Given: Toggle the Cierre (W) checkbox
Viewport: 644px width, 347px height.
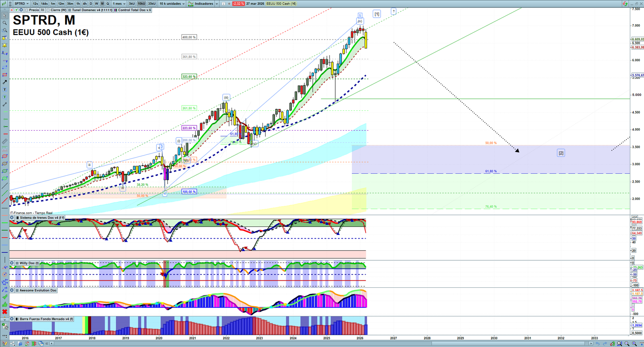Looking at the screenshot, I should pos(48,10).
